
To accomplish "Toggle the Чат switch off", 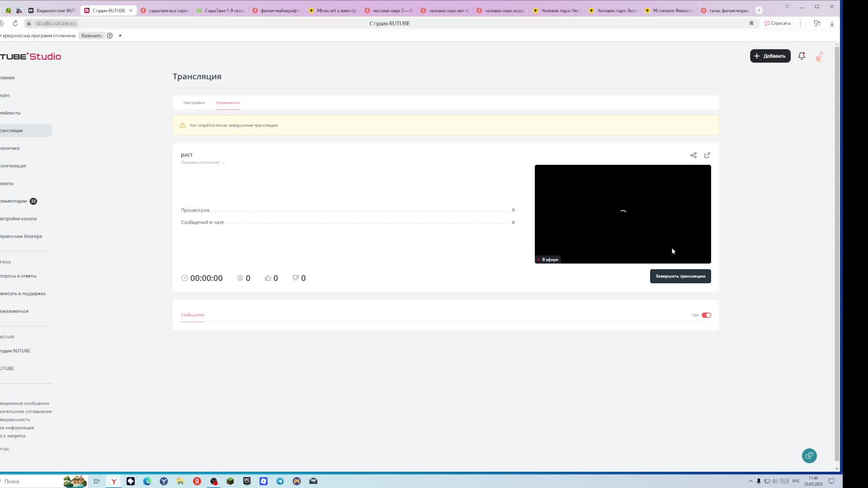I will (x=706, y=315).
